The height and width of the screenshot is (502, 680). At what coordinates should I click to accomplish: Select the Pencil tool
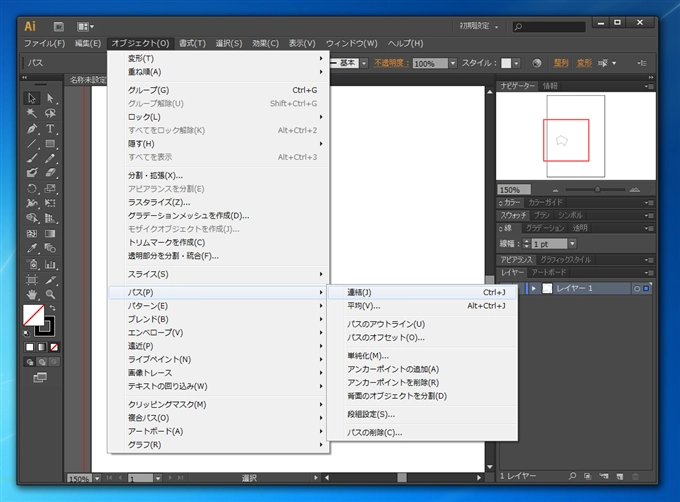(50, 158)
